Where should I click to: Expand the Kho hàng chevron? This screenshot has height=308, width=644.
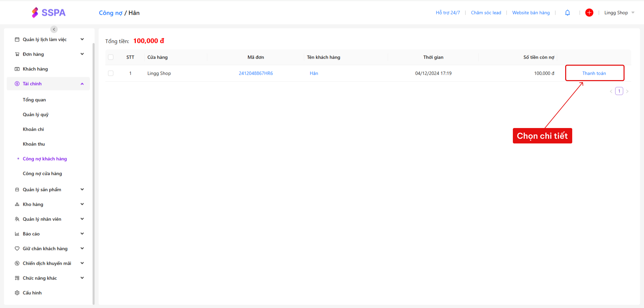pyautogui.click(x=82, y=204)
